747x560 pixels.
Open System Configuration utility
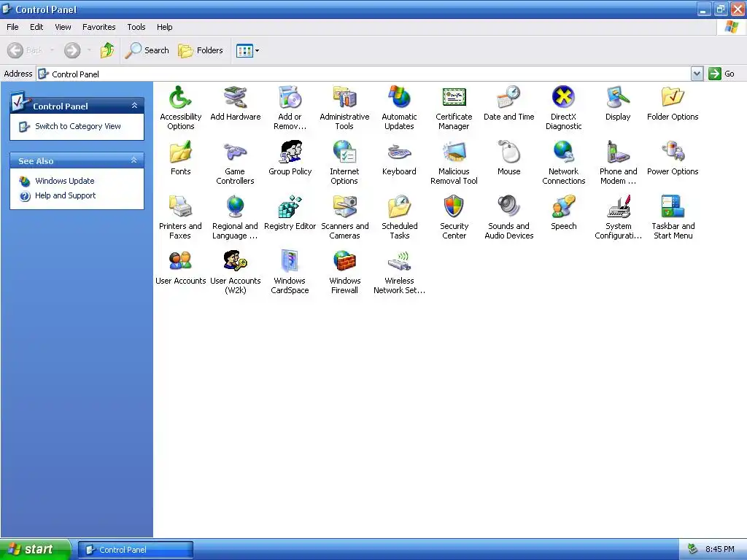(618, 217)
